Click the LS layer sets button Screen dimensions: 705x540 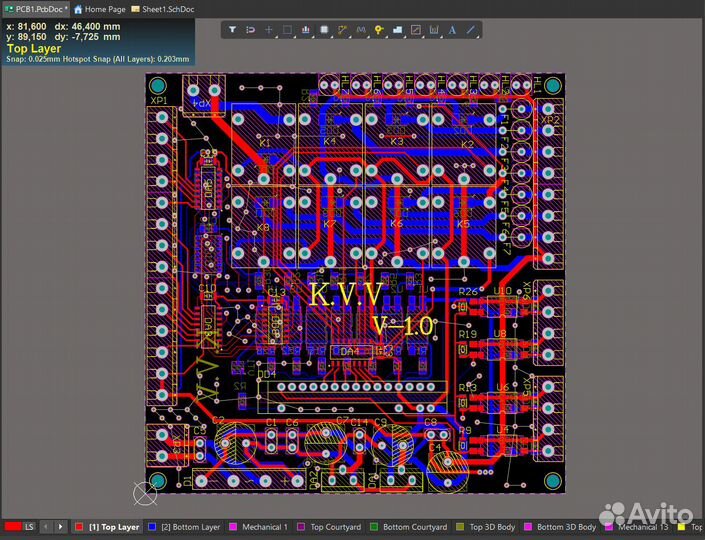click(29, 527)
